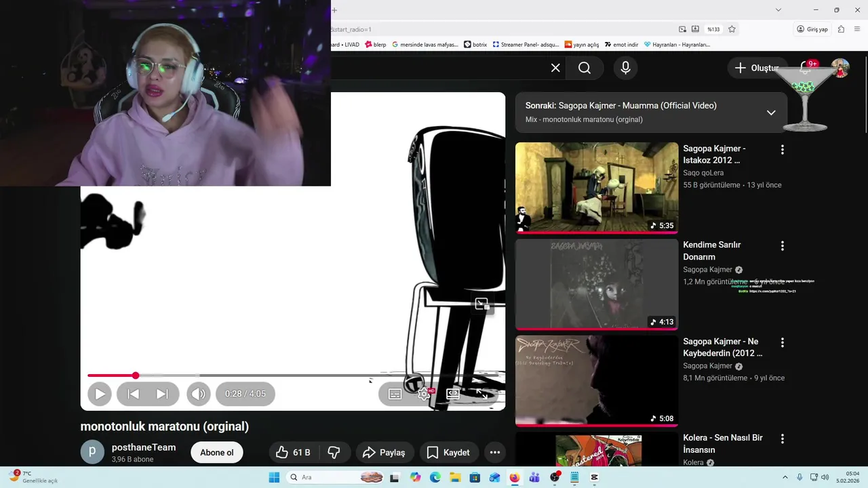Expand the Sonraki mix playlist chevron
Viewport: 868px width, 488px height.
771,113
